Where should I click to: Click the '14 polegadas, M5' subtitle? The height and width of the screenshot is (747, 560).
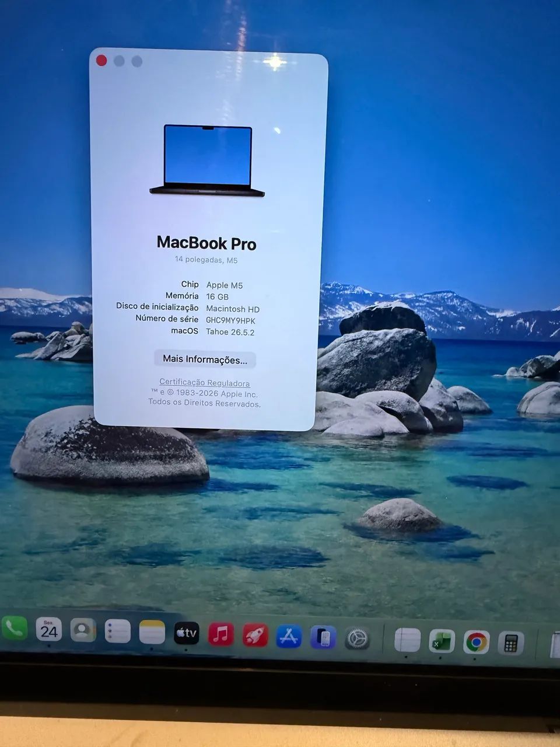[206, 260]
